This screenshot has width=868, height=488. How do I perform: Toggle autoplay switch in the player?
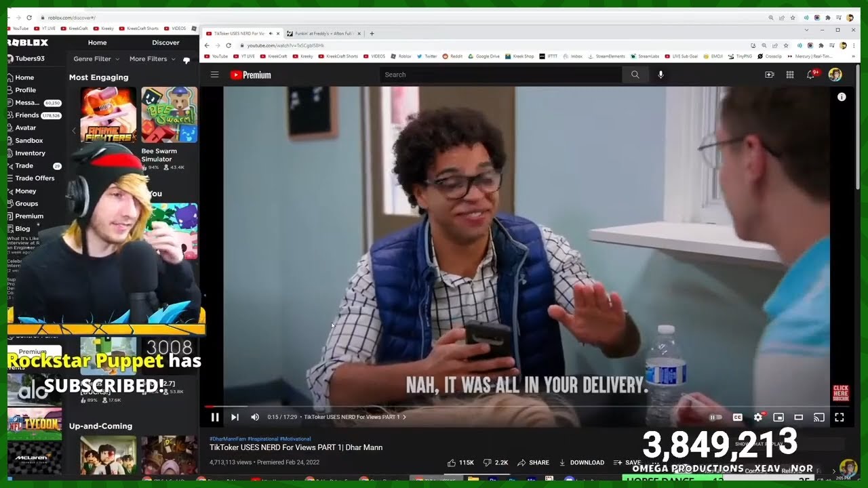click(715, 418)
